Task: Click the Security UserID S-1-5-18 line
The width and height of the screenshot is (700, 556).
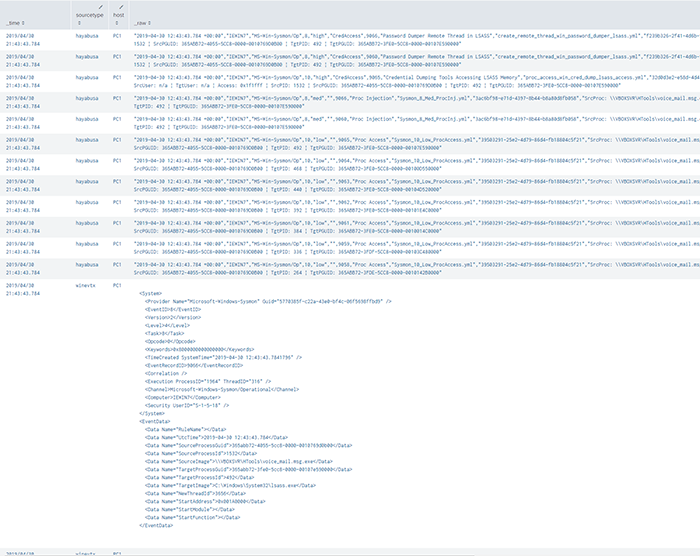Action: [x=187, y=406]
